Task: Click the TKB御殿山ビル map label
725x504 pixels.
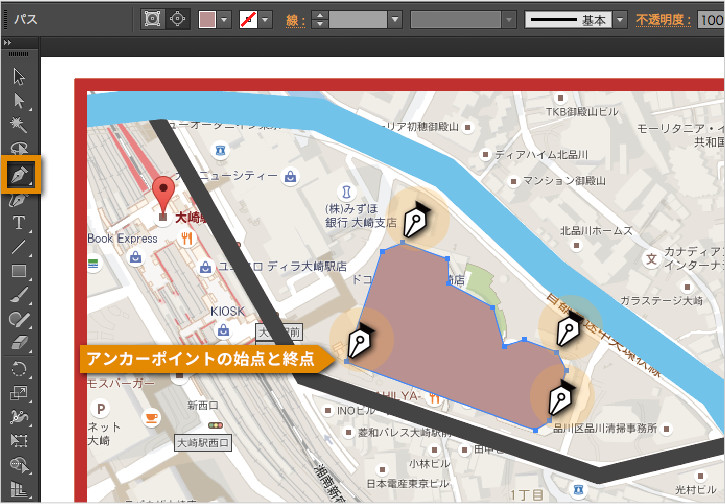Action: pos(582,111)
